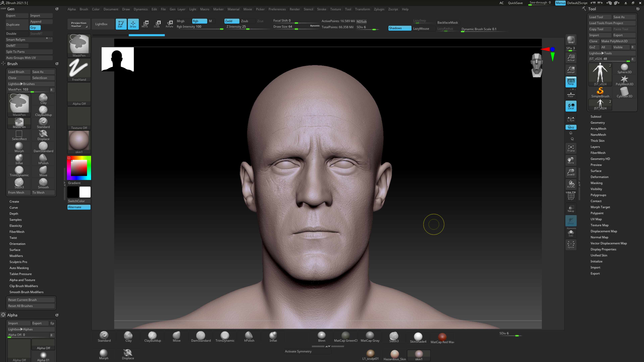
Task: Select the SimpleBrush tool
Action: pos(600,93)
